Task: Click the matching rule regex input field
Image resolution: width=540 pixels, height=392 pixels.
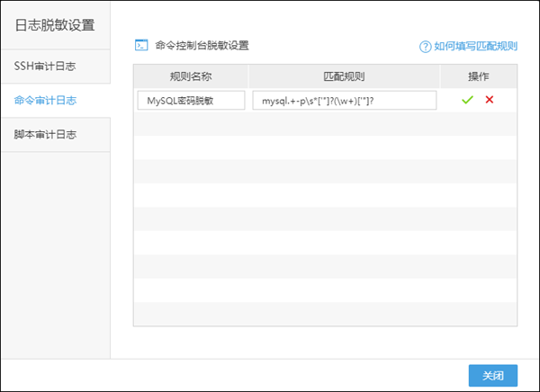Action: click(x=344, y=101)
